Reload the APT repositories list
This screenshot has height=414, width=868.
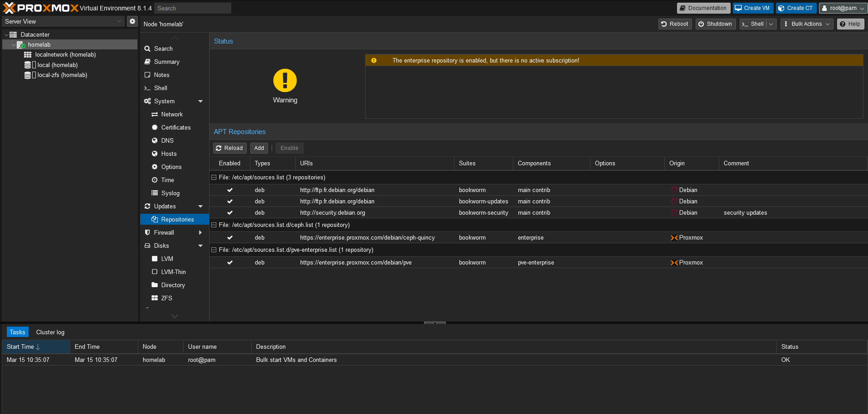coord(229,148)
